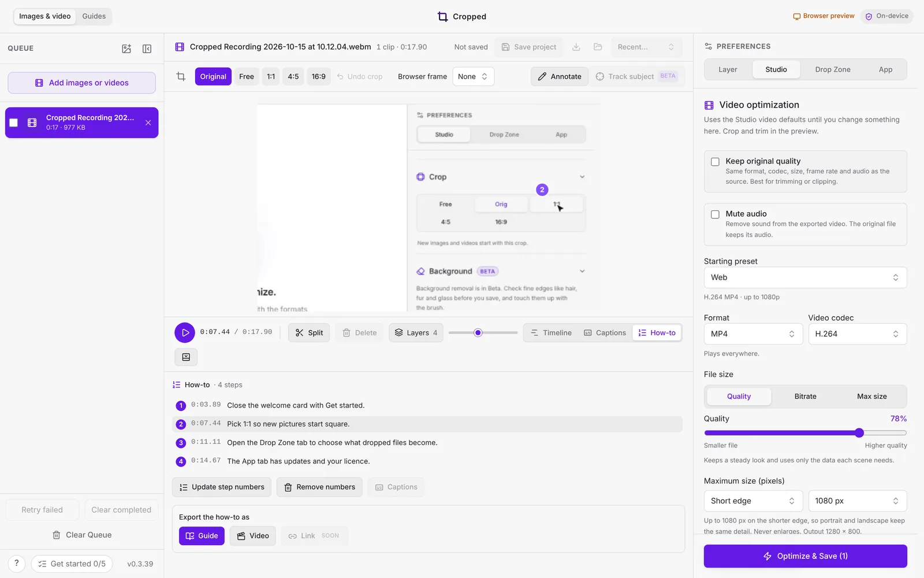Image resolution: width=924 pixels, height=578 pixels.
Task: Adjust the Quality slider handle
Action: pos(859,433)
